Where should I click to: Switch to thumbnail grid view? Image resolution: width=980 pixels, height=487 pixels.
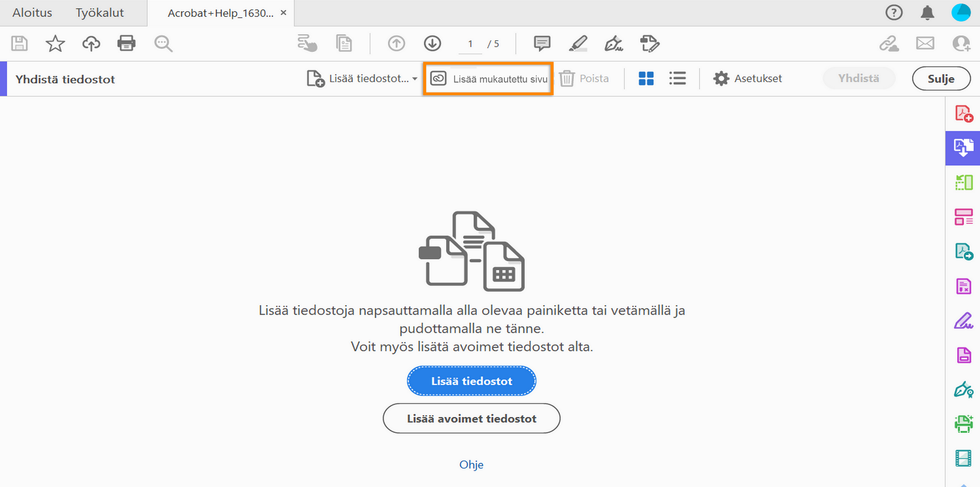tap(646, 79)
